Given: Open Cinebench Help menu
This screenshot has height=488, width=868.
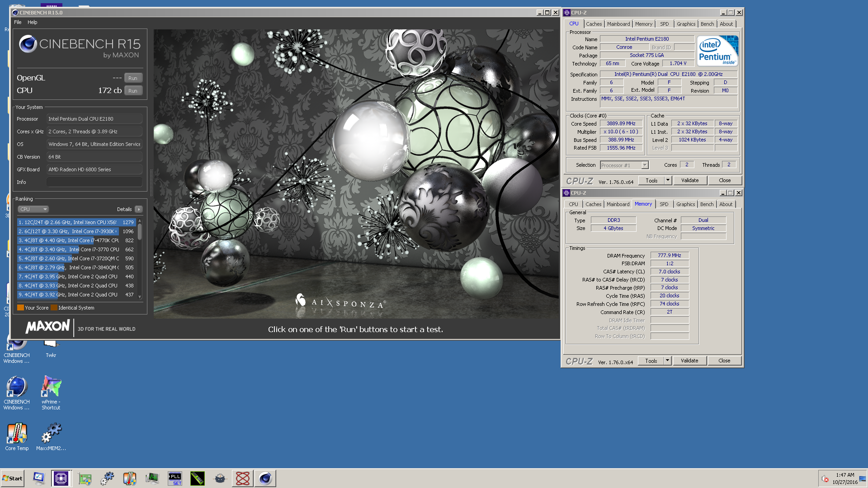Looking at the screenshot, I should coord(33,22).
